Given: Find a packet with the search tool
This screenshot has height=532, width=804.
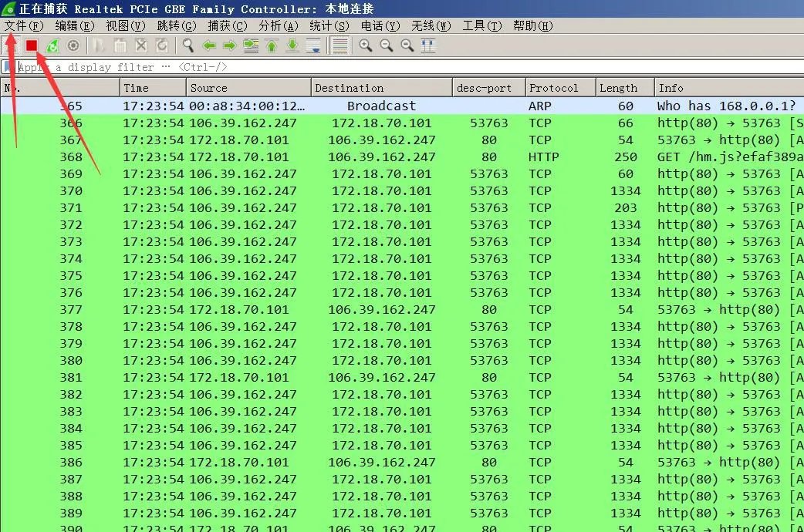Looking at the screenshot, I should [187, 45].
